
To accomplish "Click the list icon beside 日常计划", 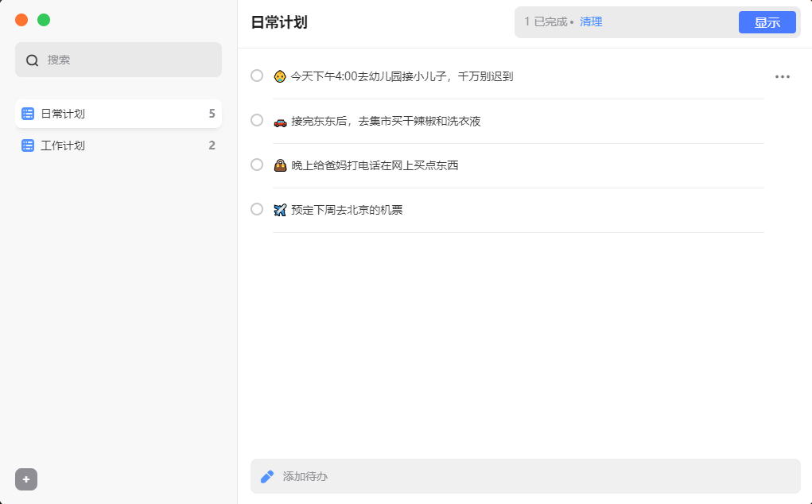I will (x=26, y=113).
